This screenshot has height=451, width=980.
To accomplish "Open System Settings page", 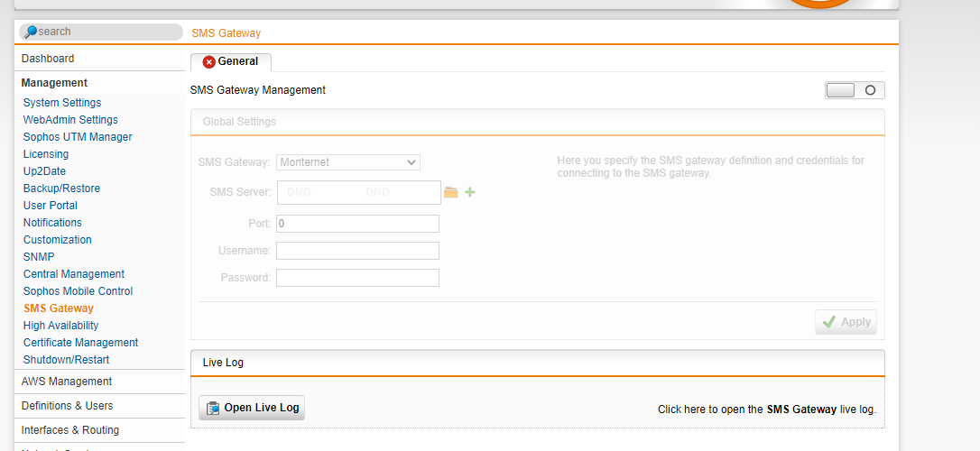I will pos(62,103).
